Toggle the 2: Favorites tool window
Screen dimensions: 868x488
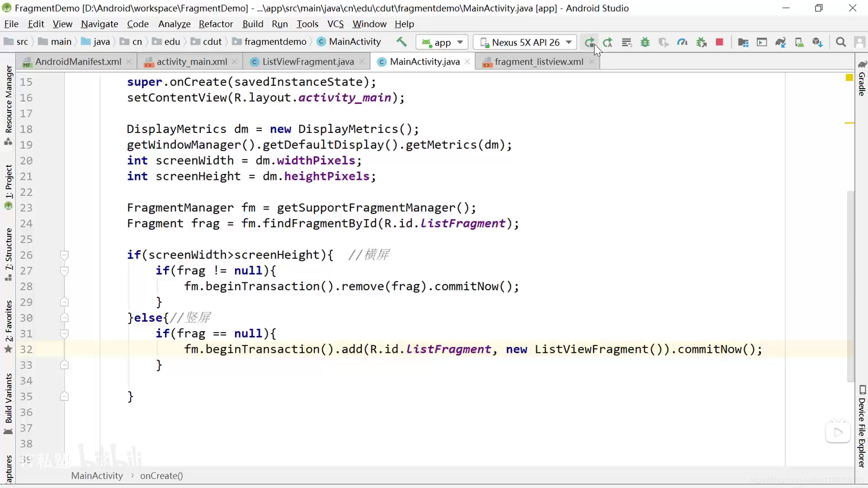coord(8,326)
